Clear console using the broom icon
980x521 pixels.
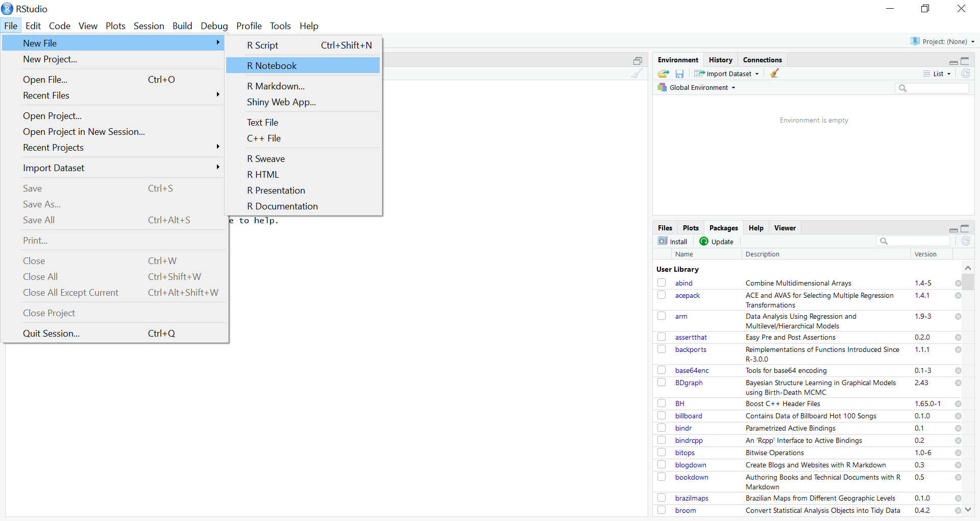click(636, 74)
